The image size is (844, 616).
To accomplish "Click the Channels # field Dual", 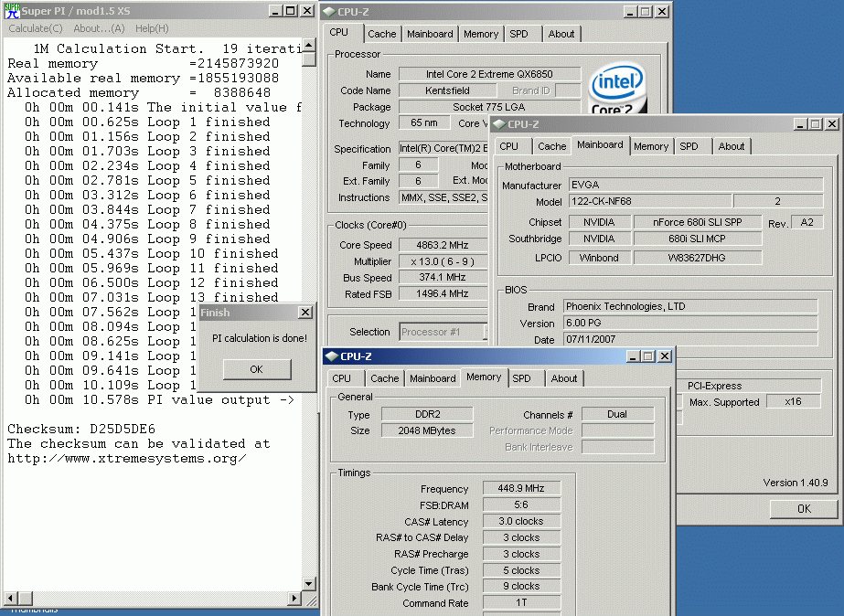I will [618, 414].
